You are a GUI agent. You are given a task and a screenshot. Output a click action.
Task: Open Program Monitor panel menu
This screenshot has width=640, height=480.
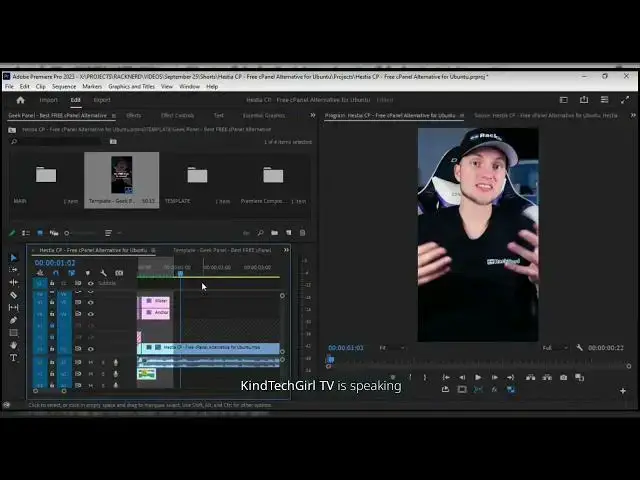tap(462, 116)
